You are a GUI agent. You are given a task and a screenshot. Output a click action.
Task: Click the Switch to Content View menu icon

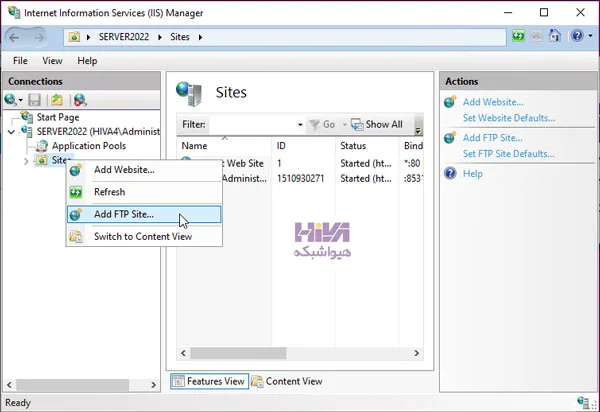pos(76,237)
